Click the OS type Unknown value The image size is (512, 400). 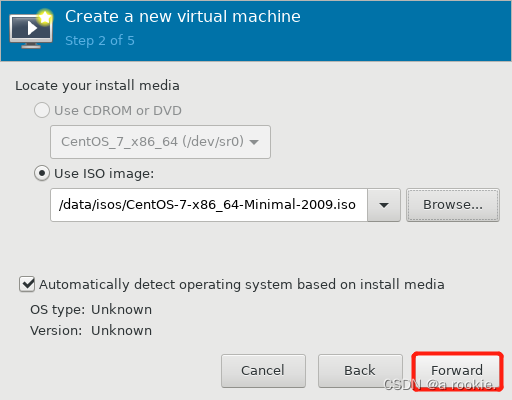pyautogui.click(x=121, y=309)
